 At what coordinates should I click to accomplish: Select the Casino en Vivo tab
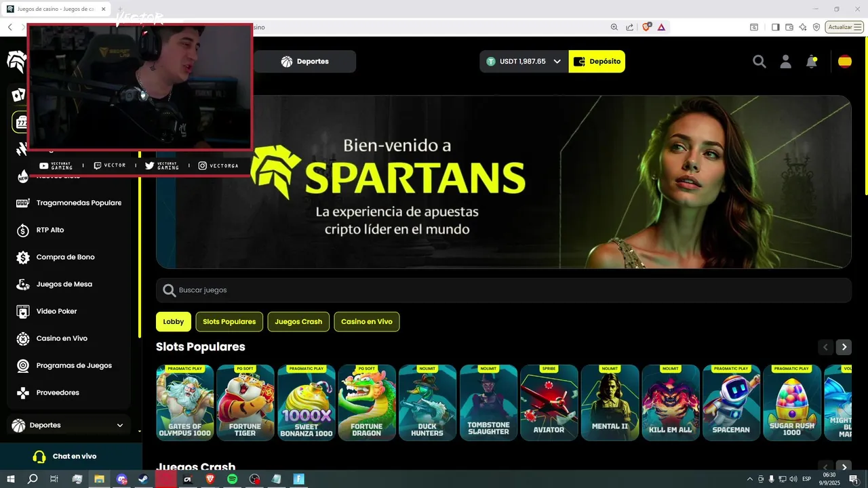[x=367, y=322]
